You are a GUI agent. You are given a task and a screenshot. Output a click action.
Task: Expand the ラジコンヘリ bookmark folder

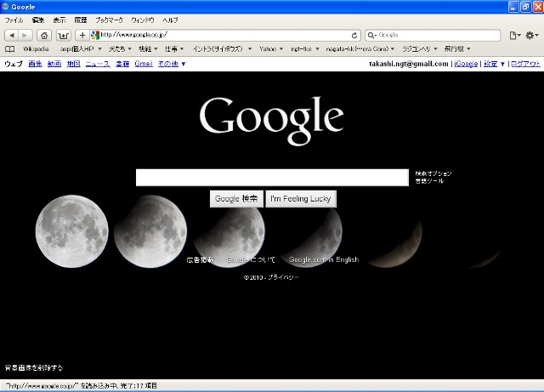pos(419,49)
